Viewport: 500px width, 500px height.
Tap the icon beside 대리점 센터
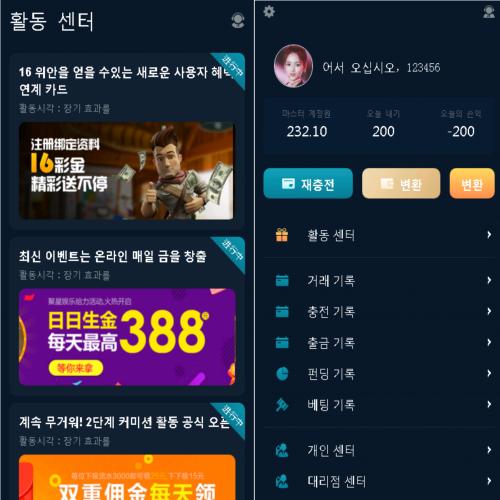point(282,481)
